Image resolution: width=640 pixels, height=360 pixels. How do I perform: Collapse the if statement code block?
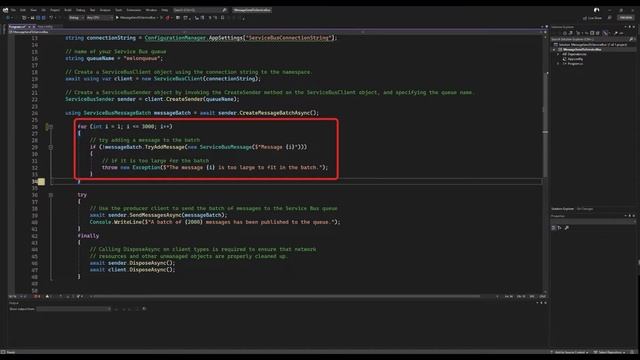coord(51,147)
